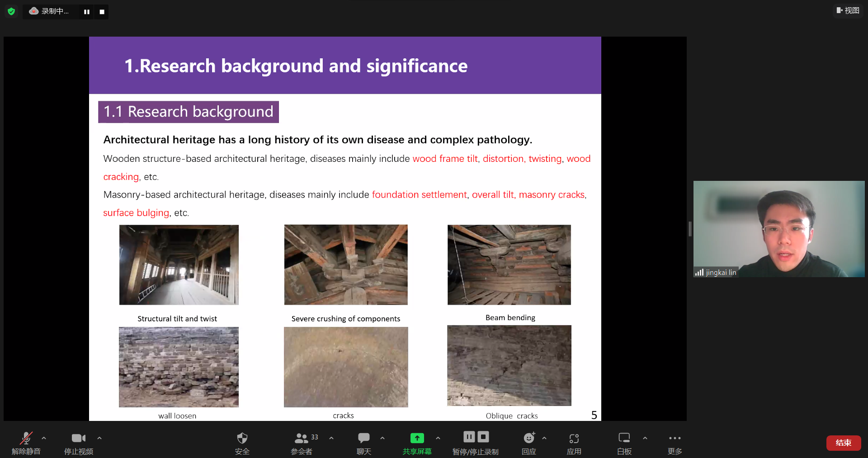Image resolution: width=868 pixels, height=458 pixels.
Task: Click the 'Structural tilt and twist' photo
Action: pyautogui.click(x=179, y=265)
